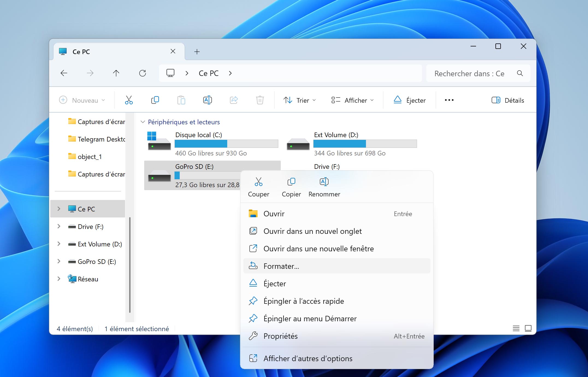Refresh the current folder view

coord(143,73)
